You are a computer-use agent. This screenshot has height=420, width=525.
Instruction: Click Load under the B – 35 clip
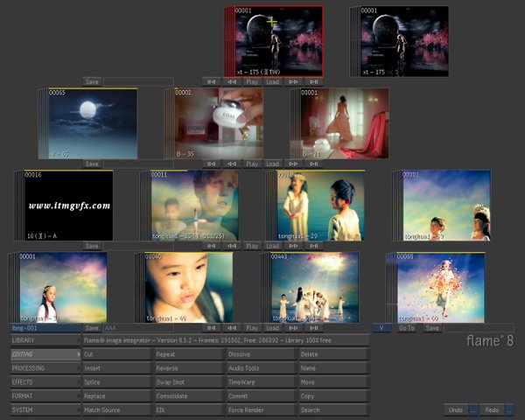point(272,164)
